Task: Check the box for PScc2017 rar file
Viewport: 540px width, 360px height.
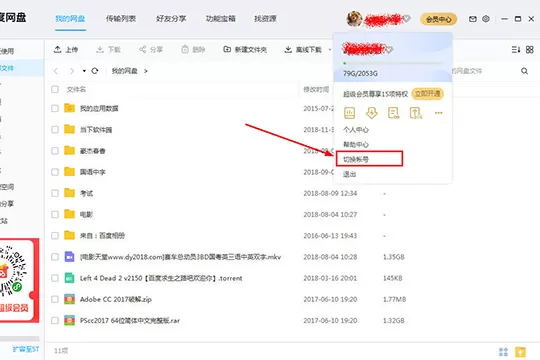Action: click(55, 320)
